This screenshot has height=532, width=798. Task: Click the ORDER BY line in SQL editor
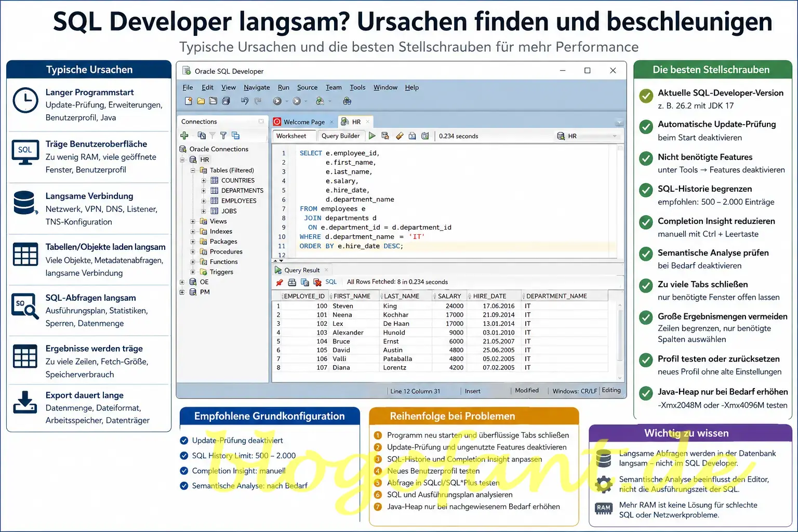(351, 246)
